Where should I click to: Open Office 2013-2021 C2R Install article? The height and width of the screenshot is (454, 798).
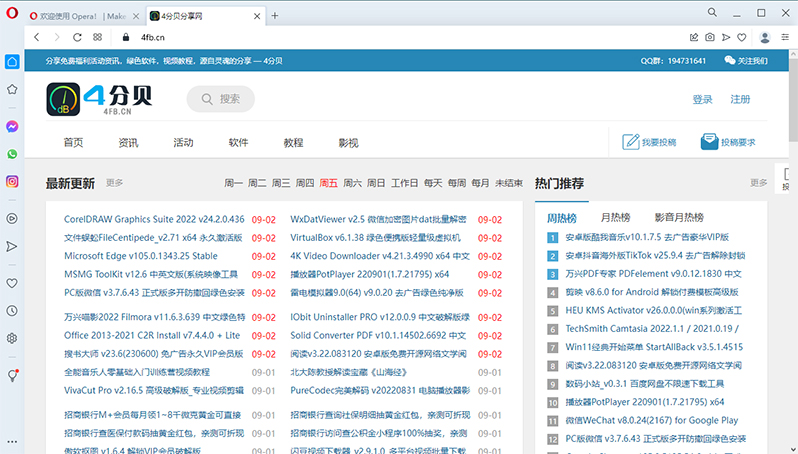coord(152,335)
